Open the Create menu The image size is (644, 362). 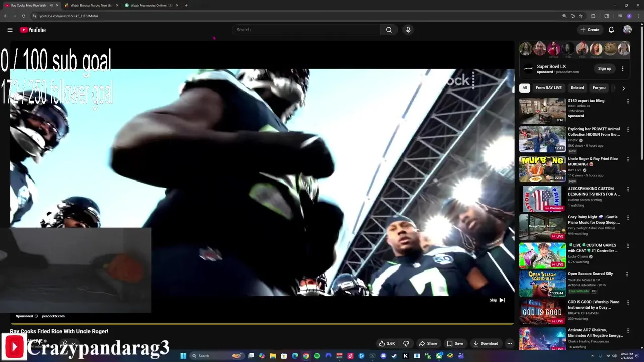(590, 30)
